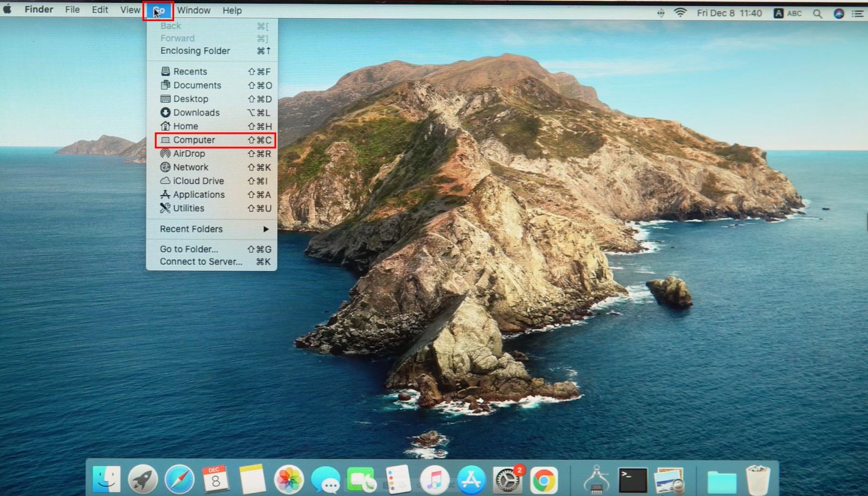868x496 pixels.
Task: Open the App Store in Dock
Action: [471, 480]
